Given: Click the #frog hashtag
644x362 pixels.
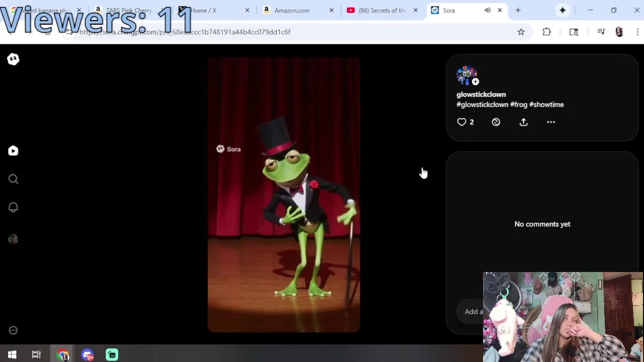Looking at the screenshot, I should pos(519,105).
